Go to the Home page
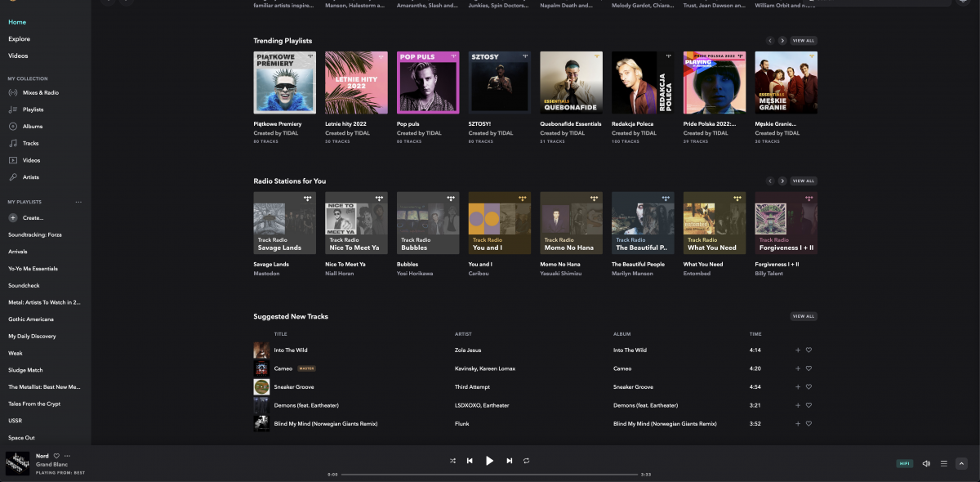Viewport: 980px width, 482px height. 17,22
